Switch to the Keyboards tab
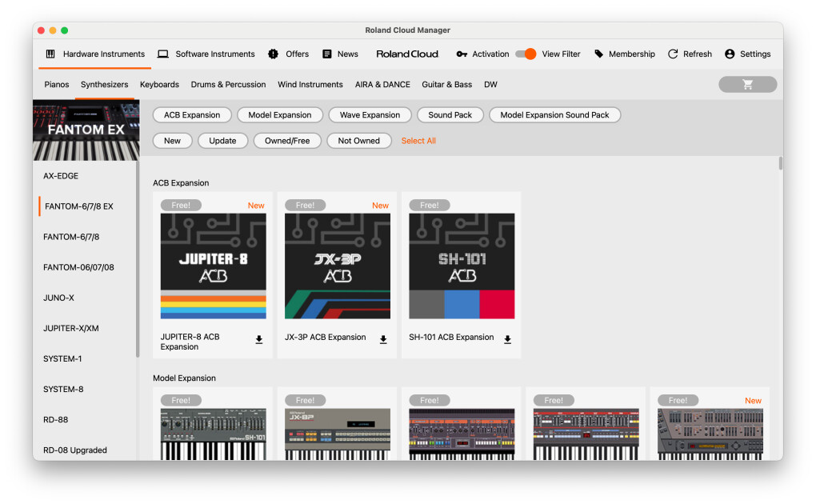This screenshot has height=504, width=816. [x=159, y=84]
